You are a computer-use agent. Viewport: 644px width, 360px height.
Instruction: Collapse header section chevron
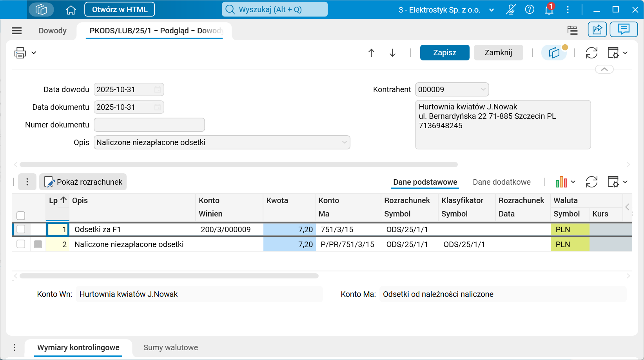click(604, 69)
